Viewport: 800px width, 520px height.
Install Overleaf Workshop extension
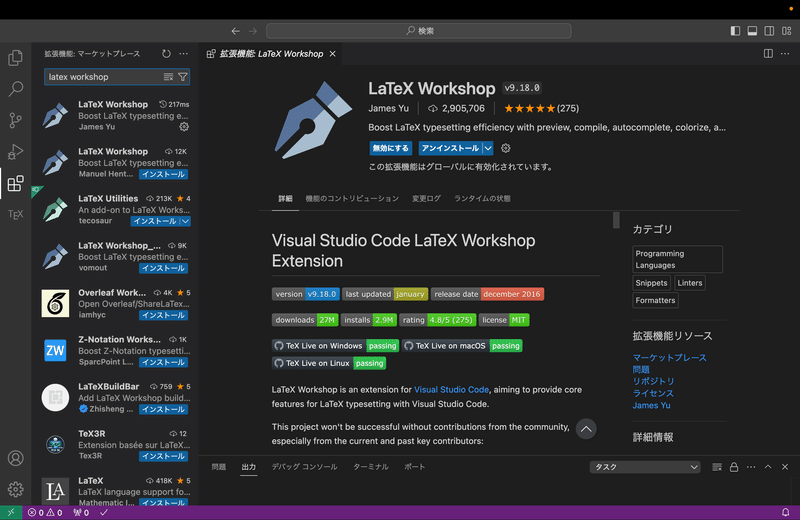(163, 315)
